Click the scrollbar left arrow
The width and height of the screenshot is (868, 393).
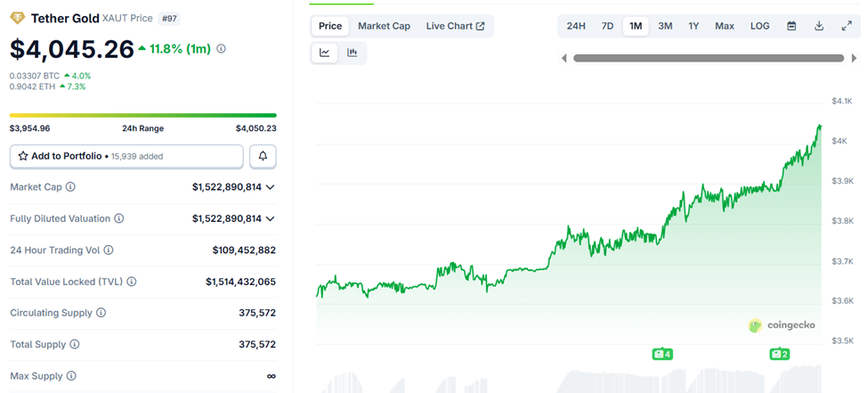click(564, 59)
